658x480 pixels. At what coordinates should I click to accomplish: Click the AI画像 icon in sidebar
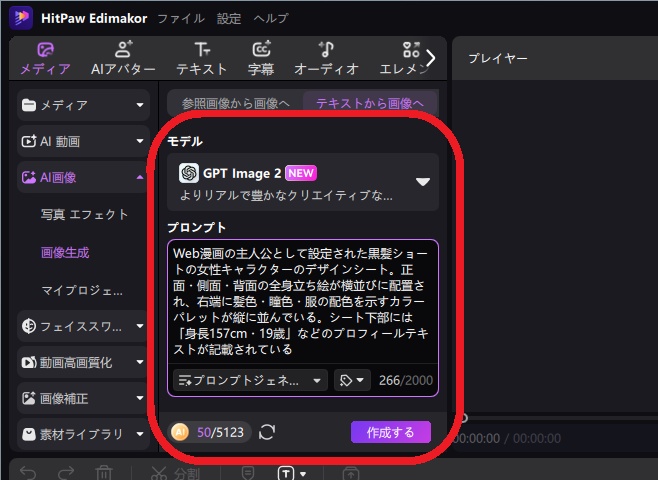29,177
